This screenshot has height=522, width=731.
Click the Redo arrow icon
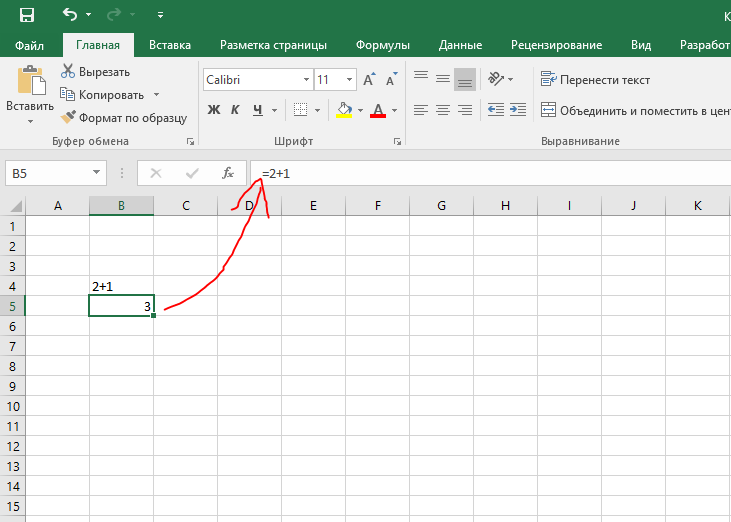coord(113,15)
